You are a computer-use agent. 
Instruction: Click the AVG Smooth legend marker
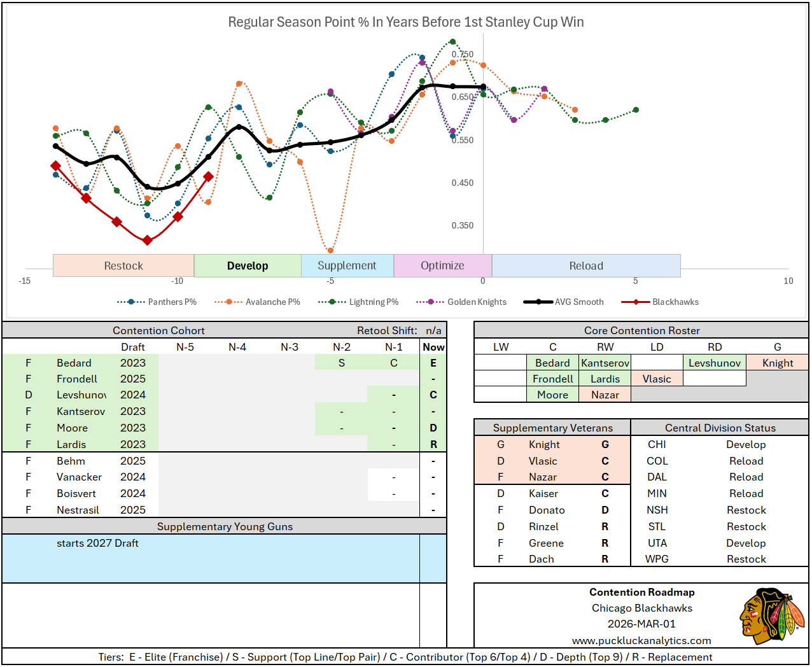pos(538,302)
